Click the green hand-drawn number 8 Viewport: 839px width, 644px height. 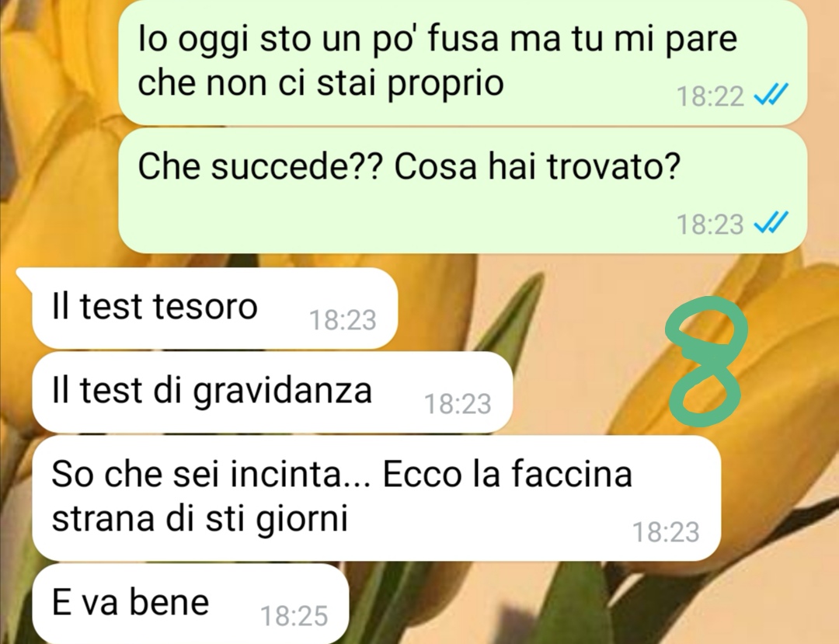point(705,360)
